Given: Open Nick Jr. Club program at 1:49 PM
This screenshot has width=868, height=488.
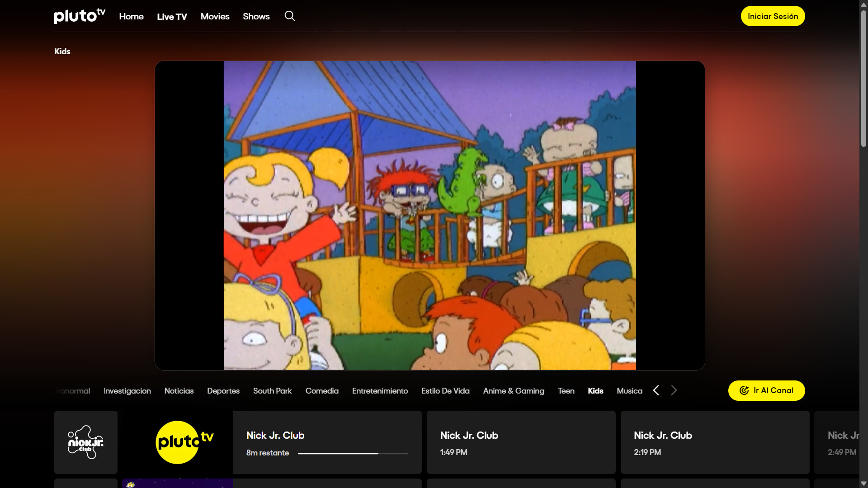Looking at the screenshot, I should coord(521,442).
